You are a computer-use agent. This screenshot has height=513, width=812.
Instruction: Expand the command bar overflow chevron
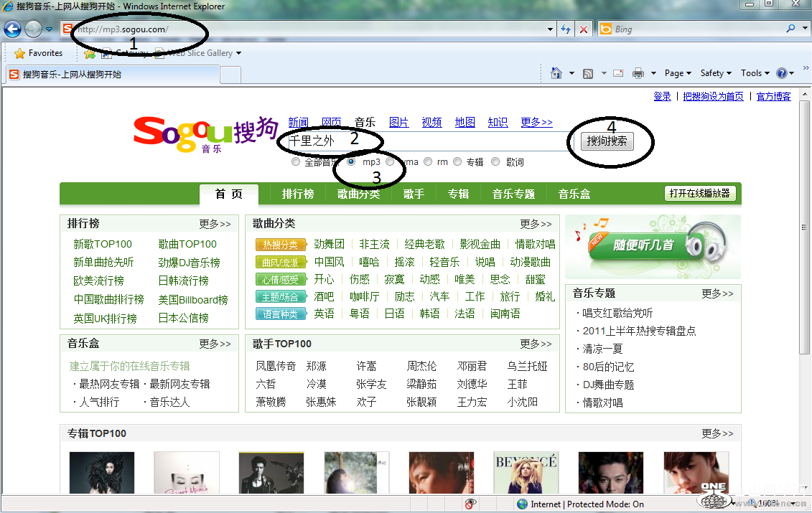pos(806,68)
